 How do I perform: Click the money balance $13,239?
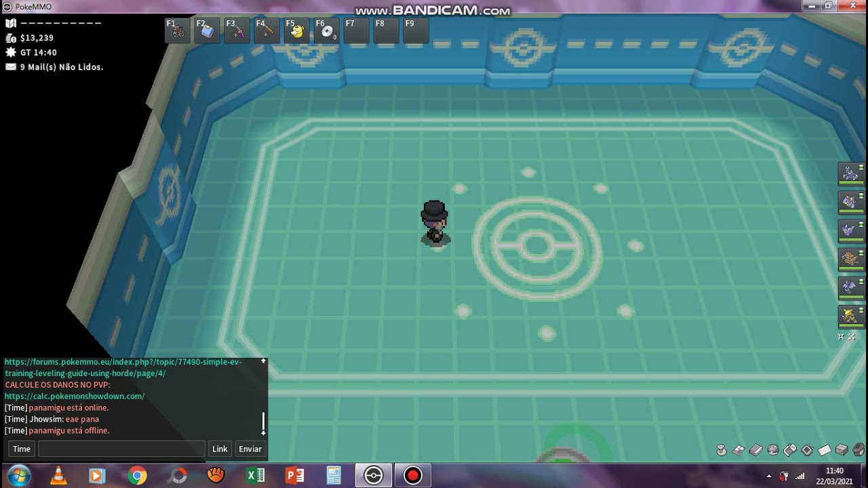37,38
